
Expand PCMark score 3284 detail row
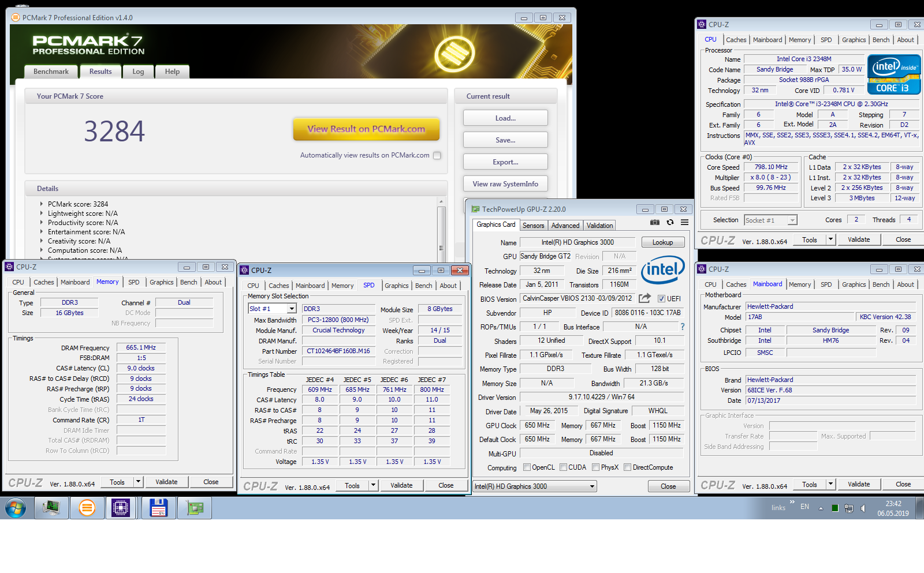point(42,204)
